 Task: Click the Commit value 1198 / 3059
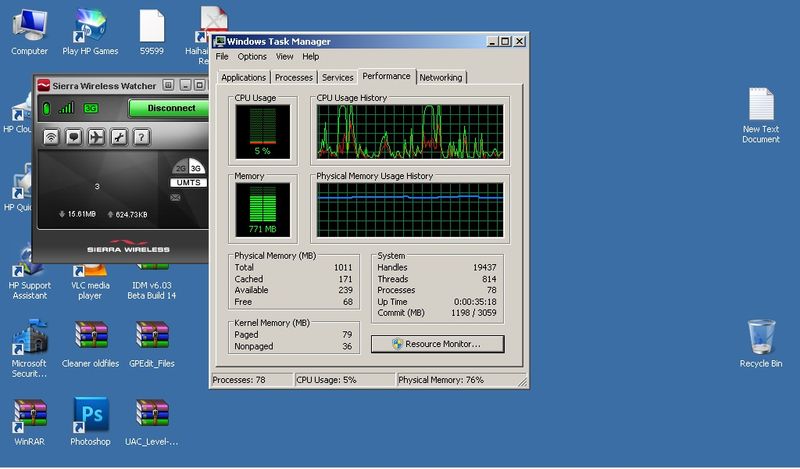pyautogui.click(x=473, y=312)
